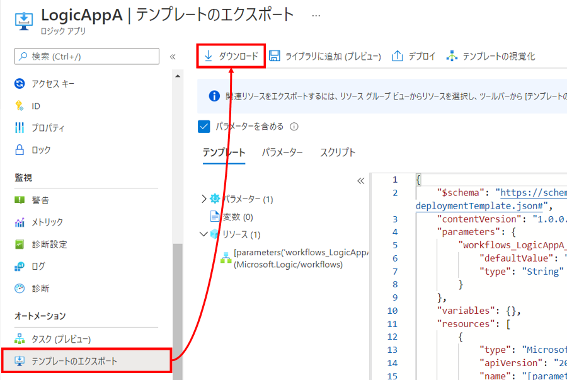Click the ライブラリに追加 (プレビュー) save icon
This screenshot has height=380, width=568.
275,56
